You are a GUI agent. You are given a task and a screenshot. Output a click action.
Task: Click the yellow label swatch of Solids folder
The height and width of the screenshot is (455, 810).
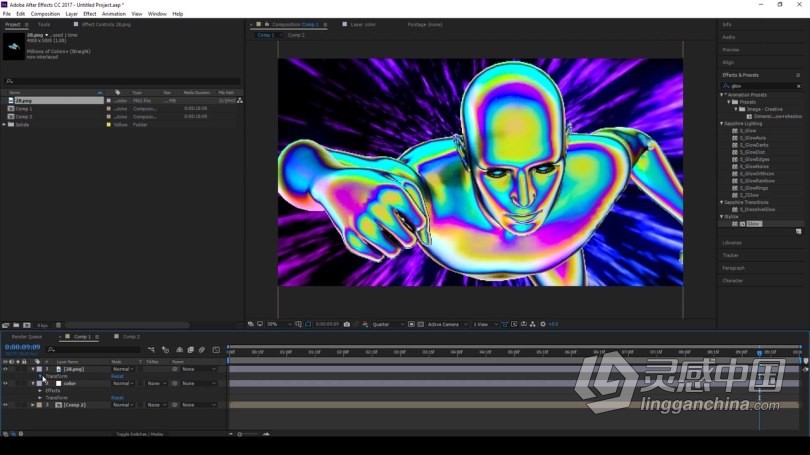[x=108, y=124]
